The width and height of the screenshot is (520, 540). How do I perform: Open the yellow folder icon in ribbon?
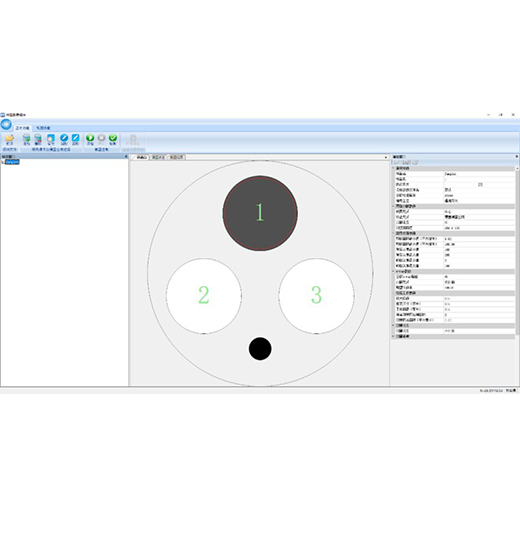click(9, 139)
